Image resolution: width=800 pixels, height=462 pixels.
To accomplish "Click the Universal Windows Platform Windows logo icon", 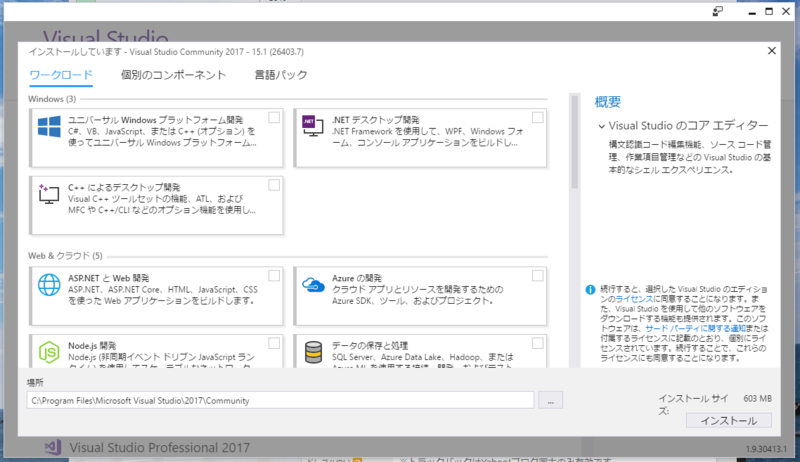I will tap(49, 126).
